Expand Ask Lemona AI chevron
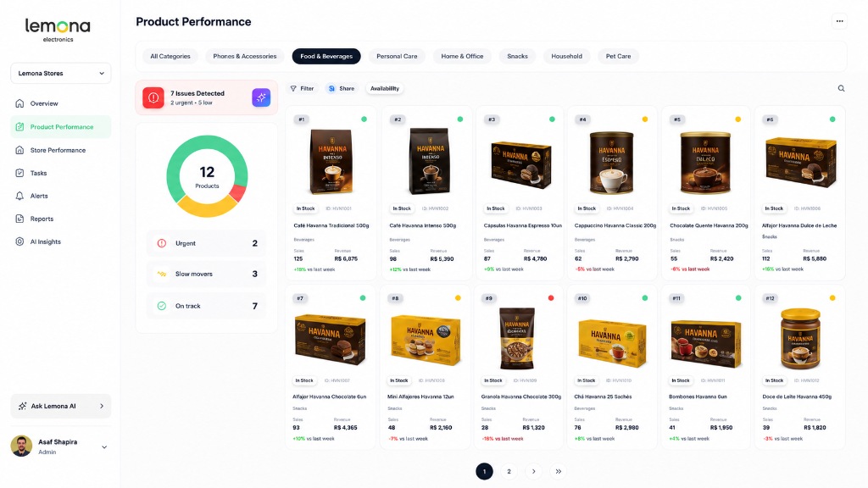This screenshot has height=488, width=868. [102, 406]
